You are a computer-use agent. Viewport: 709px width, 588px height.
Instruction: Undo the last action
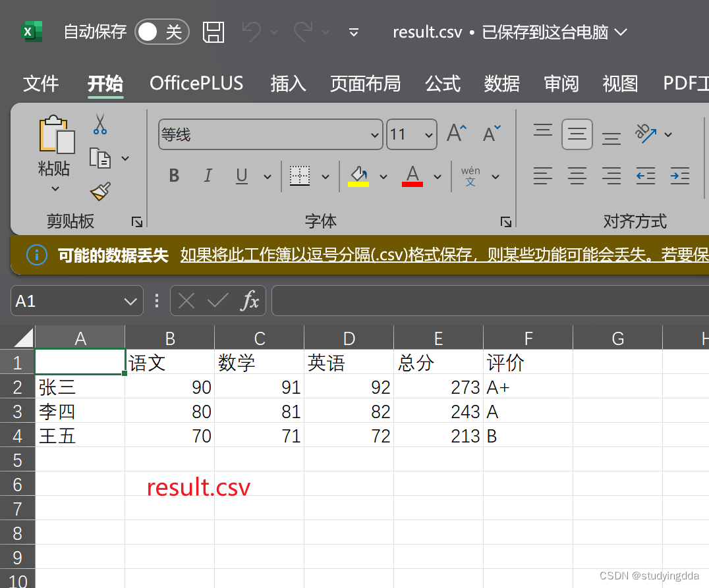tap(252, 32)
